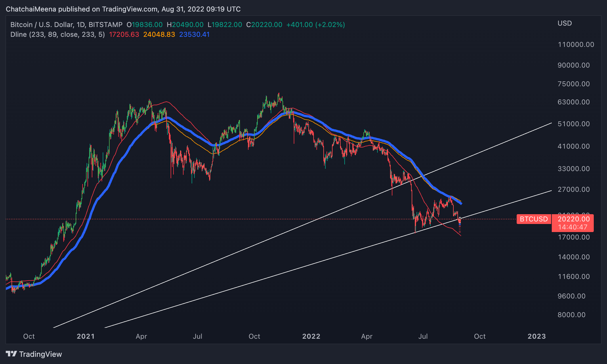Click the 9600.00 price axis label
This screenshot has height=364, width=607.
tap(572, 296)
